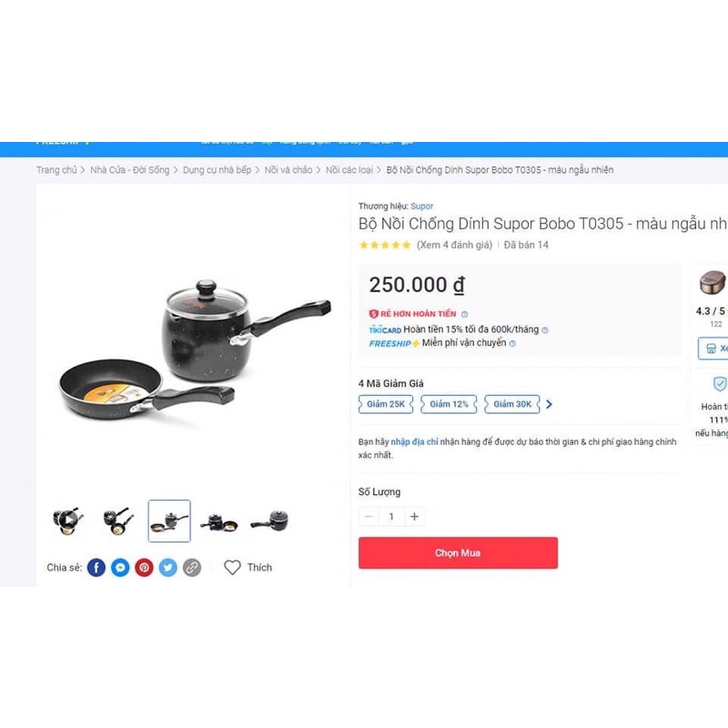
Task: Open Nồi và chảo breadcrumb
Action: pyautogui.click(x=288, y=170)
